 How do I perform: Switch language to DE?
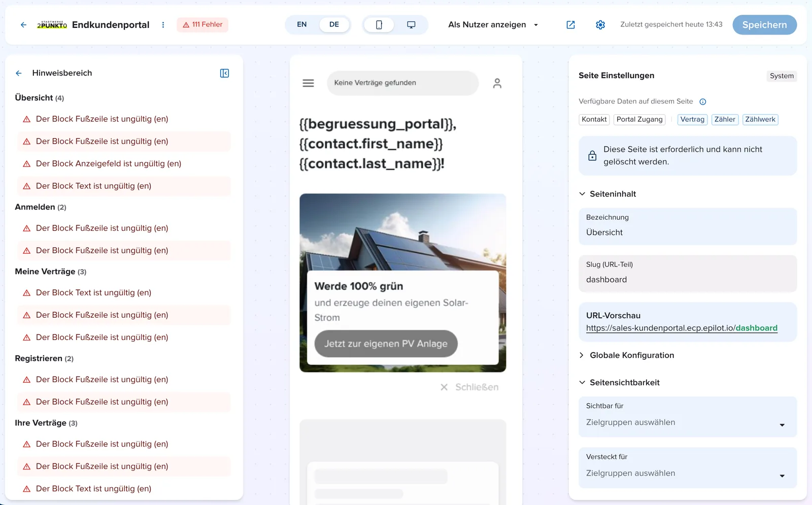[x=334, y=24]
